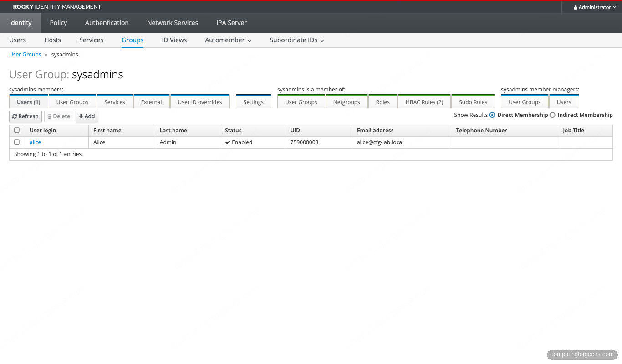The height and width of the screenshot is (364, 622).
Task: Open the Authentication main tab
Action: point(107,23)
